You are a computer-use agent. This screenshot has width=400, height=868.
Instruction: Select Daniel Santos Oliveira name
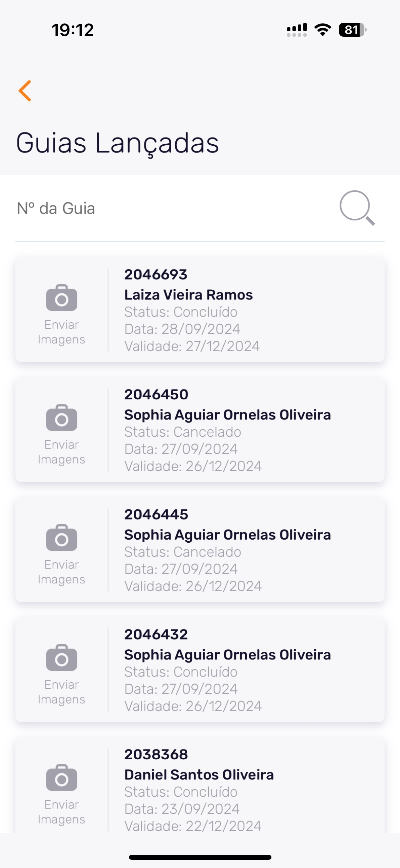coord(199,775)
